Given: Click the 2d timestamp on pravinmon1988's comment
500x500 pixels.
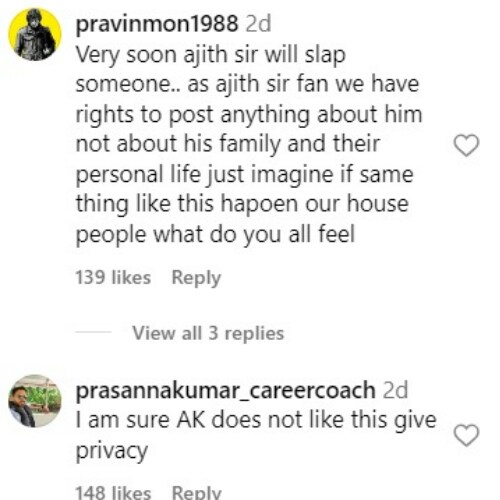Looking at the screenshot, I should point(258,25).
